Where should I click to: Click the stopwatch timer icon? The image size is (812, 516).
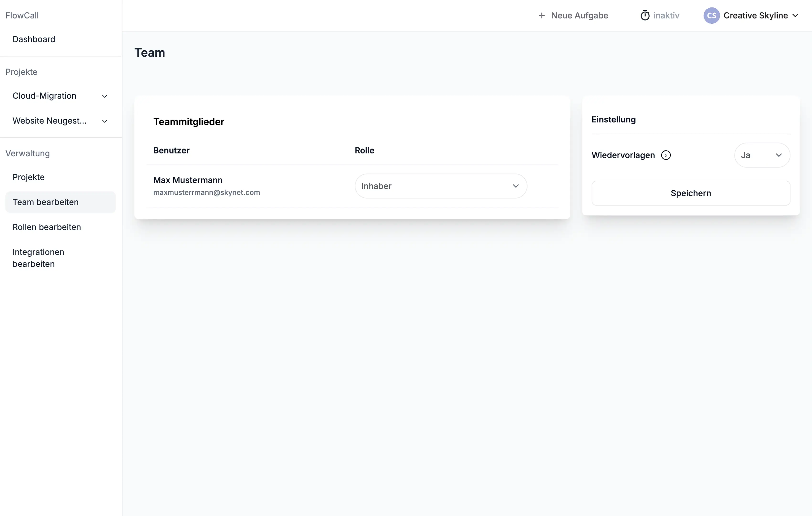point(645,16)
